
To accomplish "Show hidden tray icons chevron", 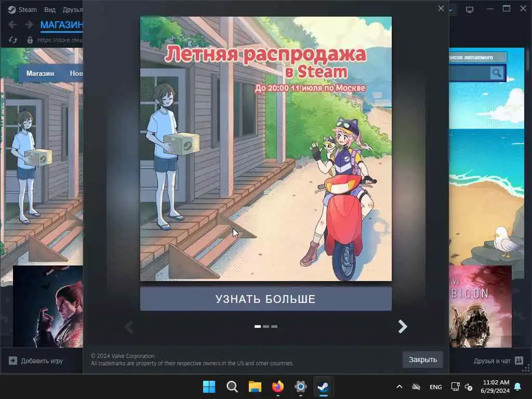I will [x=400, y=387].
